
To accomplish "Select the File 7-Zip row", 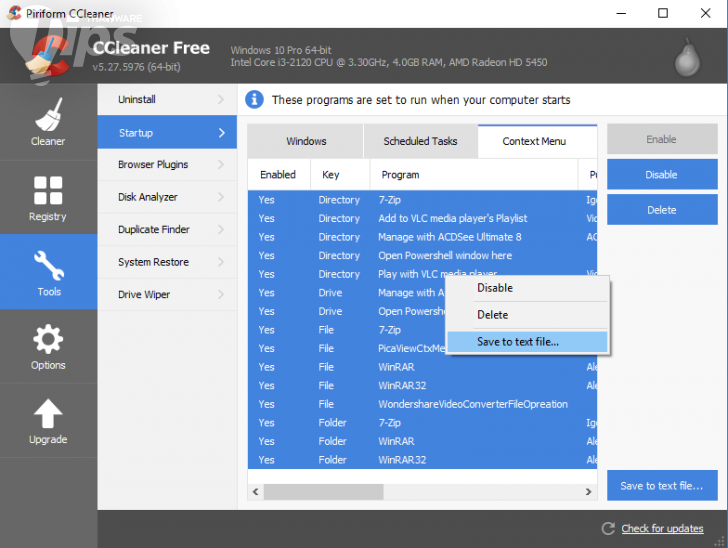I will point(347,330).
